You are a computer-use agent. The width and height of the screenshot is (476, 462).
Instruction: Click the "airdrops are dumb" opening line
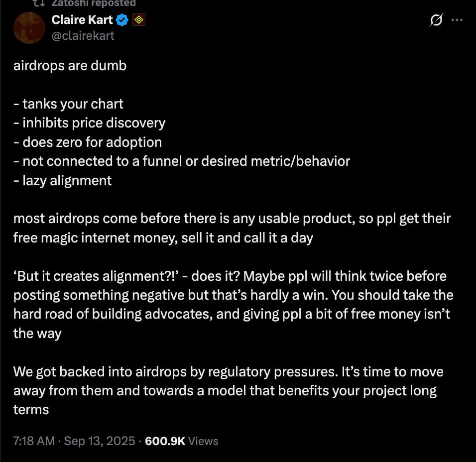click(70, 66)
